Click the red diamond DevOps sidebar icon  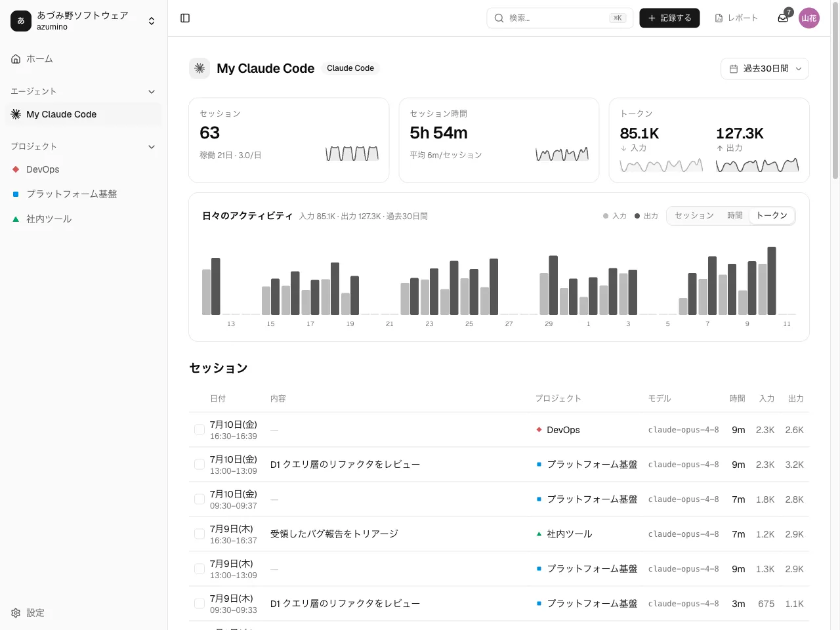pyautogui.click(x=16, y=169)
